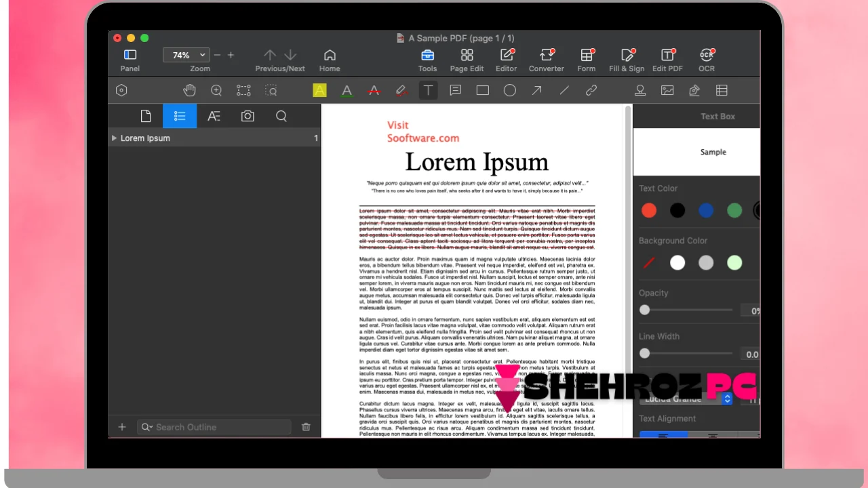Switch to the page thumbnails panel tab
The width and height of the screenshot is (868, 488).
pyautogui.click(x=146, y=116)
